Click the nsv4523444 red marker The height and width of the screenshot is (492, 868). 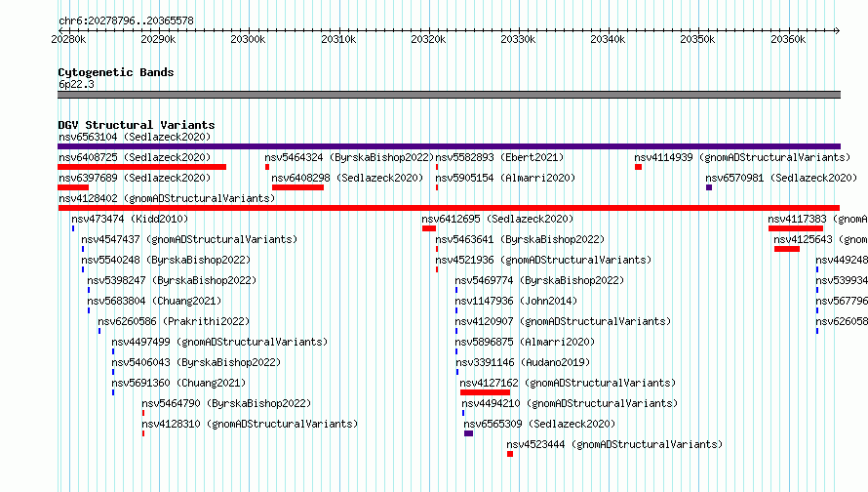tap(510, 454)
